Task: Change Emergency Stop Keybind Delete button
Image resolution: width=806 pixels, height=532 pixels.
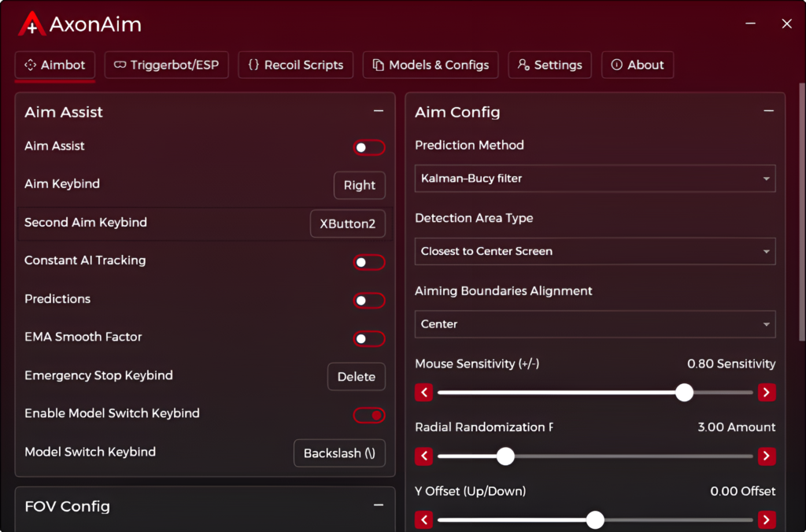Action: point(357,377)
